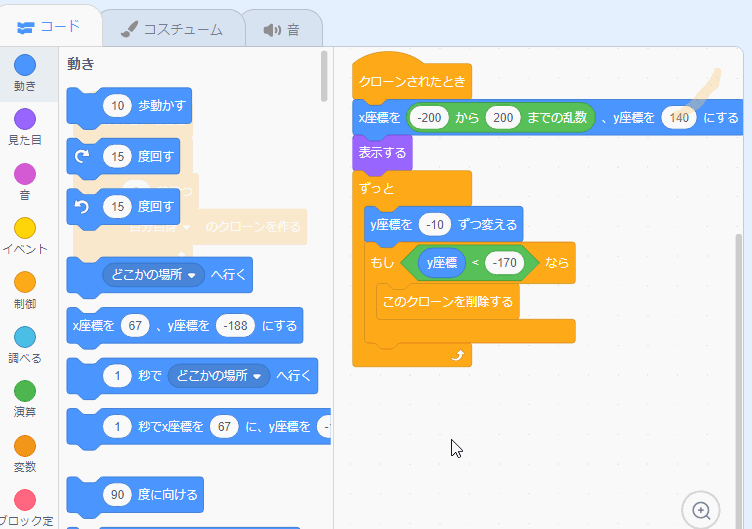Click the -10 field in y座標を ずつ変える

coord(435,224)
